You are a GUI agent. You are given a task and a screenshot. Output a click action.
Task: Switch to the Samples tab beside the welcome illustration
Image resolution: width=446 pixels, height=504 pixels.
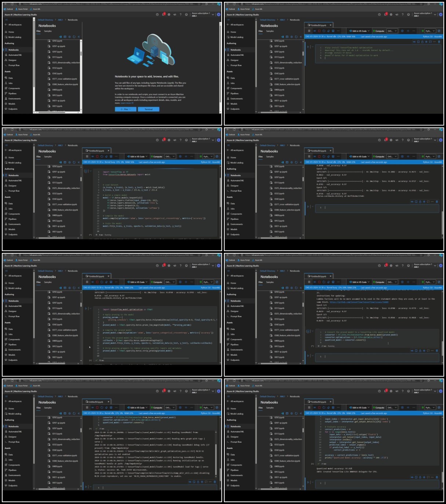[x=48, y=31]
